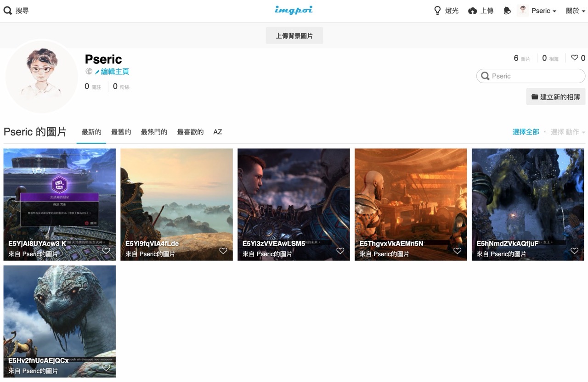Toggle the lights bulb icon

(x=438, y=11)
